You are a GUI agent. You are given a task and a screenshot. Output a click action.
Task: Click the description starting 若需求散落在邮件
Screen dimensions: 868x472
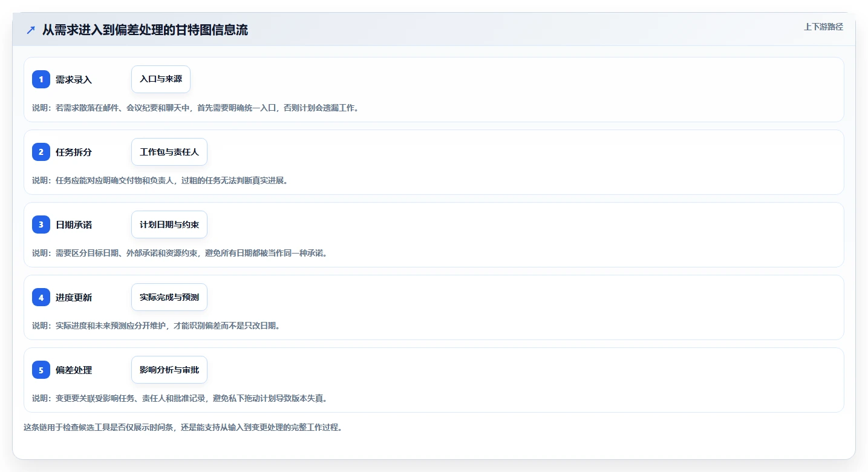click(x=195, y=108)
